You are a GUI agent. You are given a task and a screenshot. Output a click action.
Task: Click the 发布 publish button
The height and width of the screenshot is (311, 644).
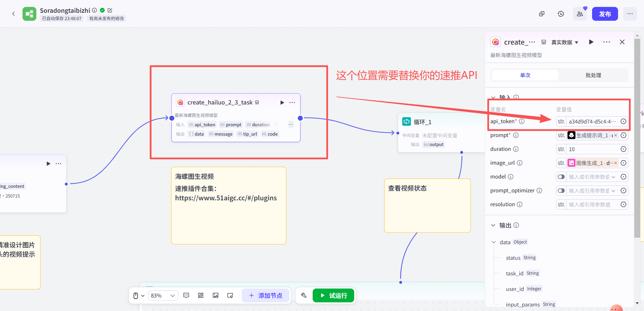pyautogui.click(x=605, y=14)
